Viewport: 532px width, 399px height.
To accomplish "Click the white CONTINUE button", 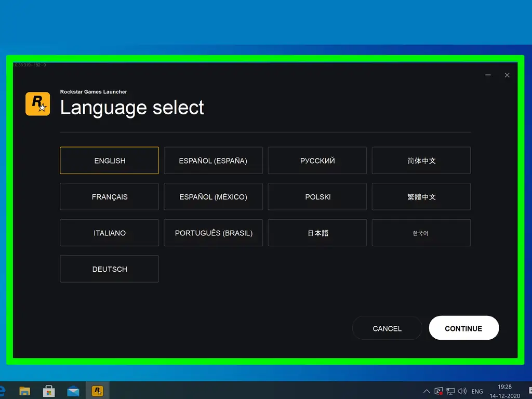I will pyautogui.click(x=464, y=328).
